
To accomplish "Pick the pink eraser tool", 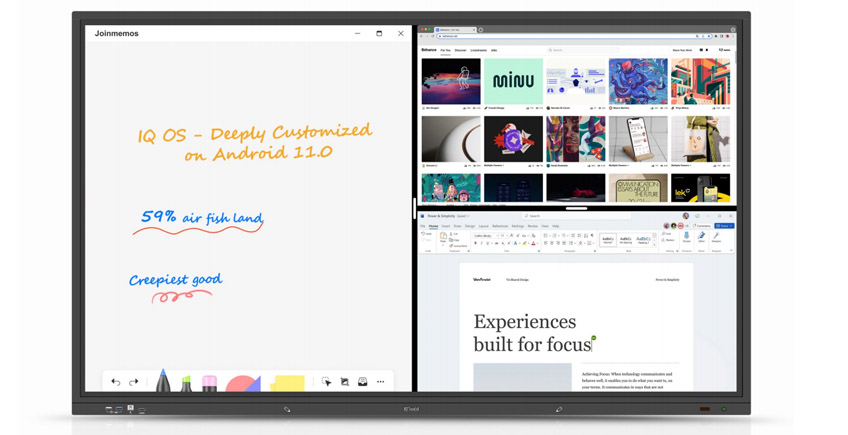I will [x=209, y=384].
